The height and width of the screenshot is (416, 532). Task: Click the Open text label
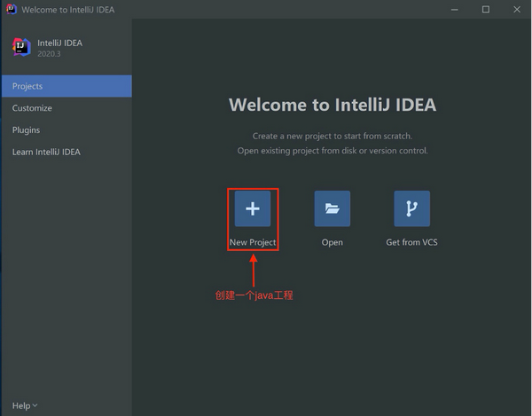[332, 242]
